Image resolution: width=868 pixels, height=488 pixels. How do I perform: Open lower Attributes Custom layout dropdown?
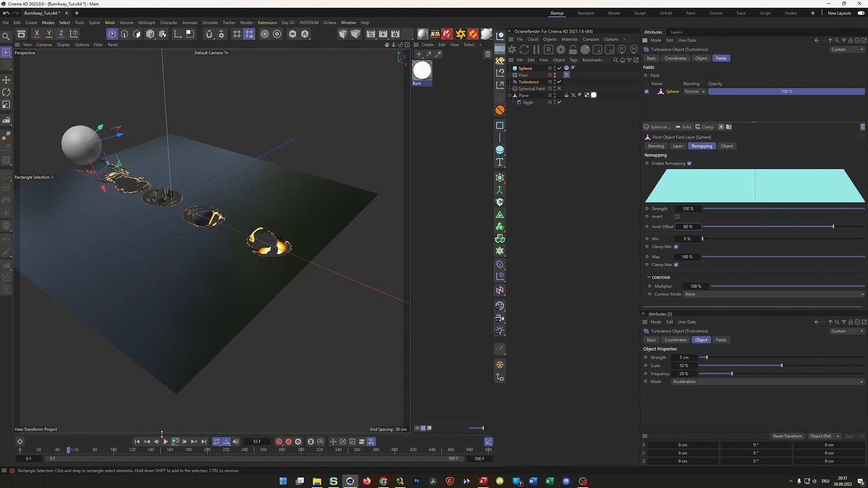pos(847,331)
